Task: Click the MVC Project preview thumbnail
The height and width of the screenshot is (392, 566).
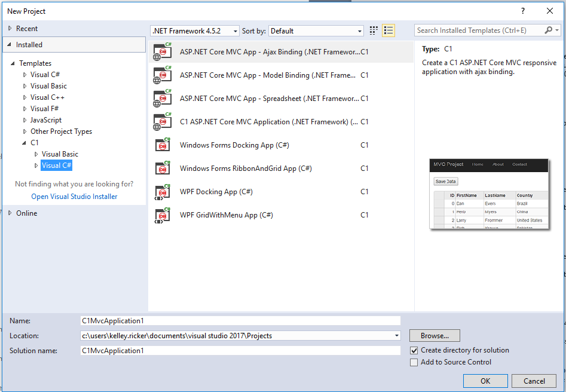Action: coord(489,194)
